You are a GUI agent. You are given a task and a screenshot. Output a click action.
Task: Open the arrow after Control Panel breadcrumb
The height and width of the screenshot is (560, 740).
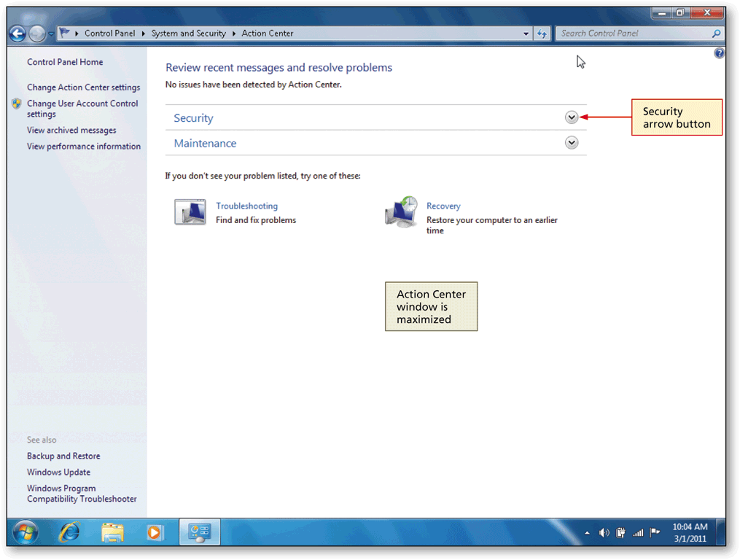coord(143,34)
